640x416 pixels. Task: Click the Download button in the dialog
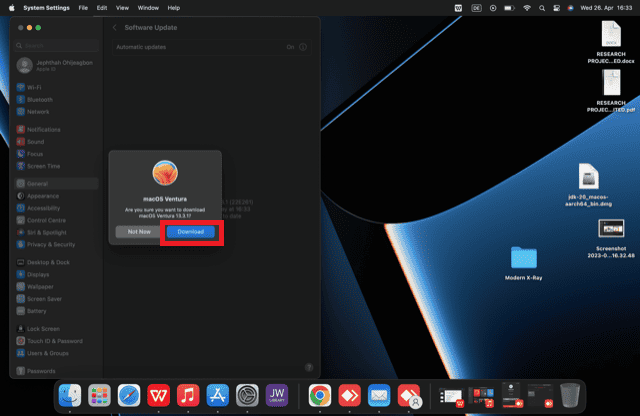click(190, 231)
